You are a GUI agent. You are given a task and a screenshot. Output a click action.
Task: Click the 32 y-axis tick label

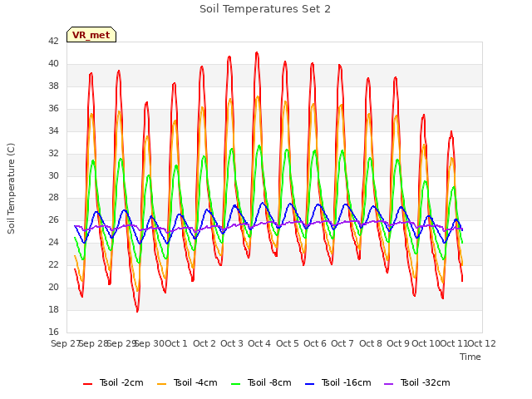pos(53,153)
